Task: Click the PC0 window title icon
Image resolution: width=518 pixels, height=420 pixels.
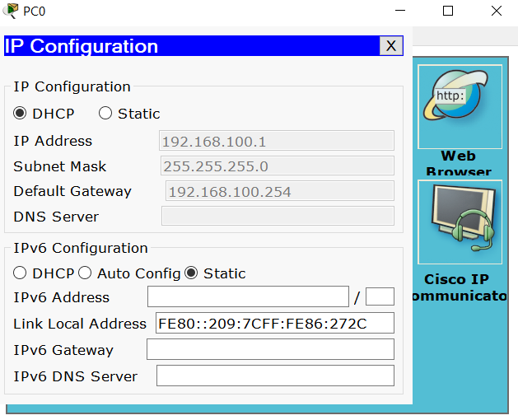Action: coord(11,11)
